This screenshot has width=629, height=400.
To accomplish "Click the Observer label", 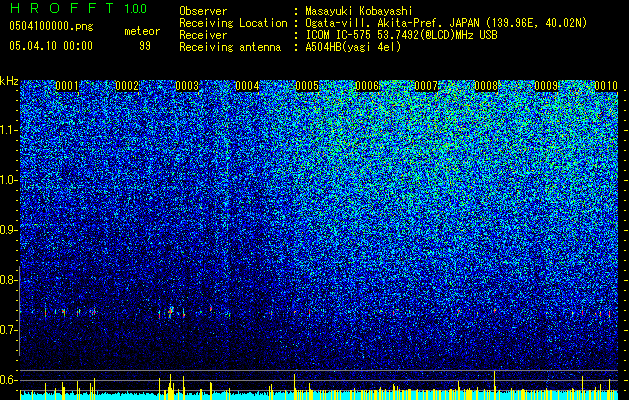I will click(203, 11).
